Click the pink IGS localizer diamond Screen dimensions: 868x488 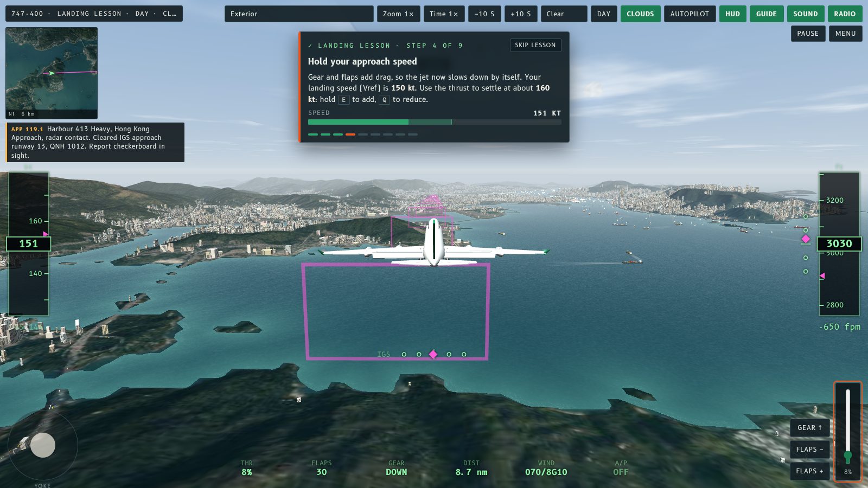(433, 354)
